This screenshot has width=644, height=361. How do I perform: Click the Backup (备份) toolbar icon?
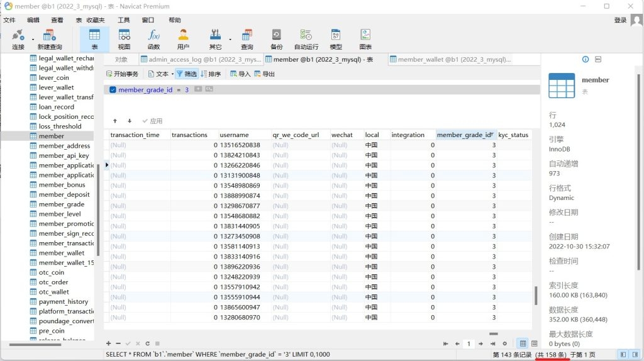pyautogui.click(x=276, y=39)
